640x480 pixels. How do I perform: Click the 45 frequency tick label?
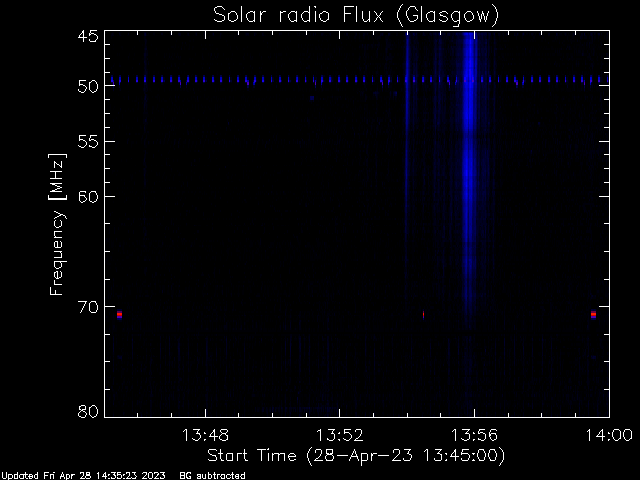point(88,36)
